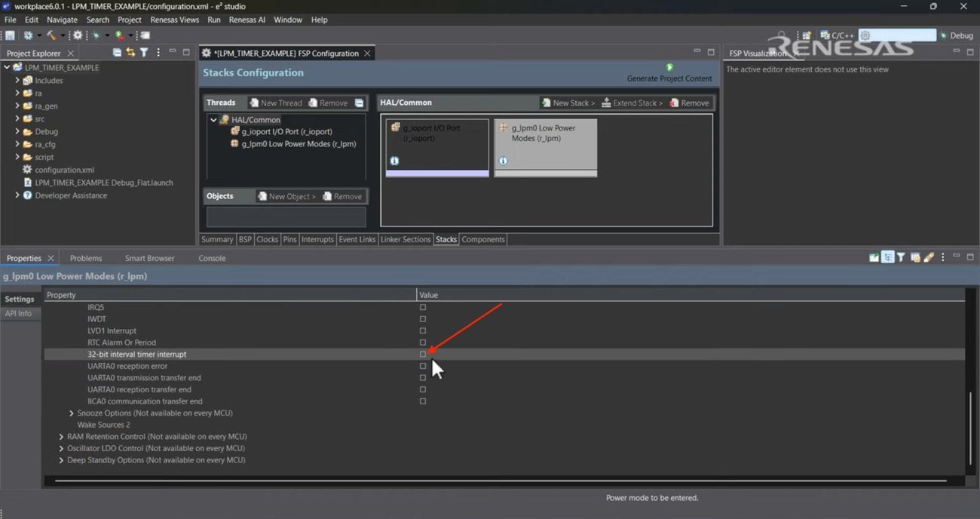Select the highlighted FSP Configuration perspective button
The image size is (980, 519).
[898, 35]
